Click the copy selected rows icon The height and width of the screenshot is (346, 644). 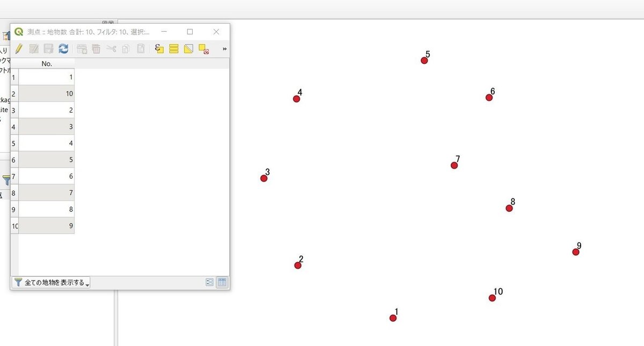pyautogui.click(x=126, y=49)
